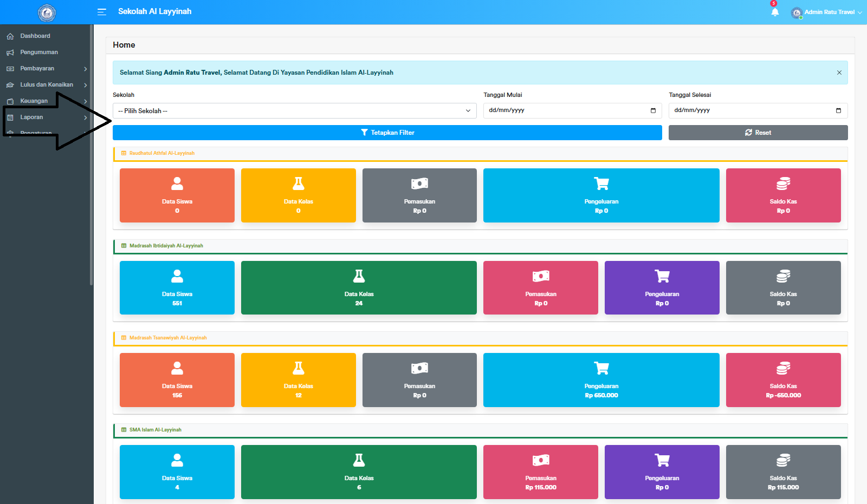Click the Pemasukan money icon for Raudhatul Athfal
This screenshot has width=867, height=504.
tap(419, 184)
